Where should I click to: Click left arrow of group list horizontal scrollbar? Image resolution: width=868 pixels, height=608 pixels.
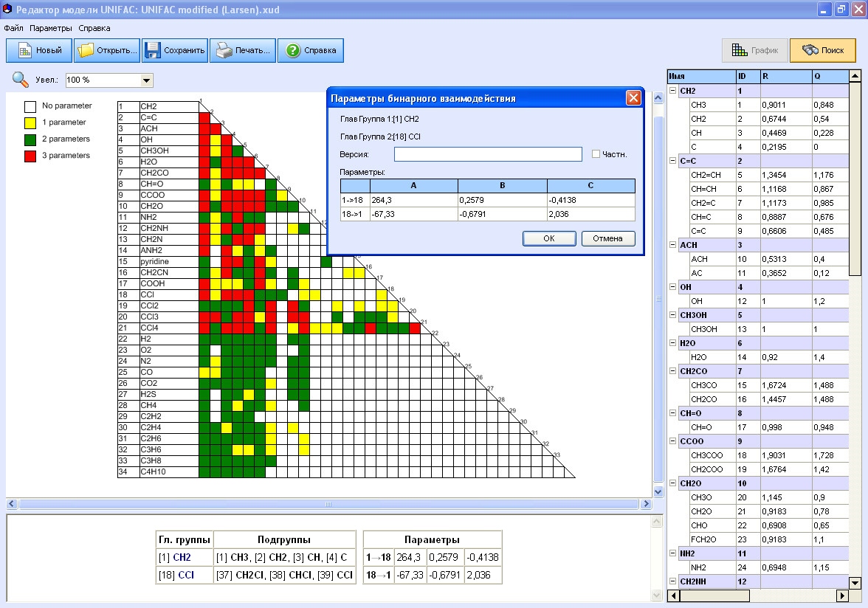pyautogui.click(x=674, y=596)
